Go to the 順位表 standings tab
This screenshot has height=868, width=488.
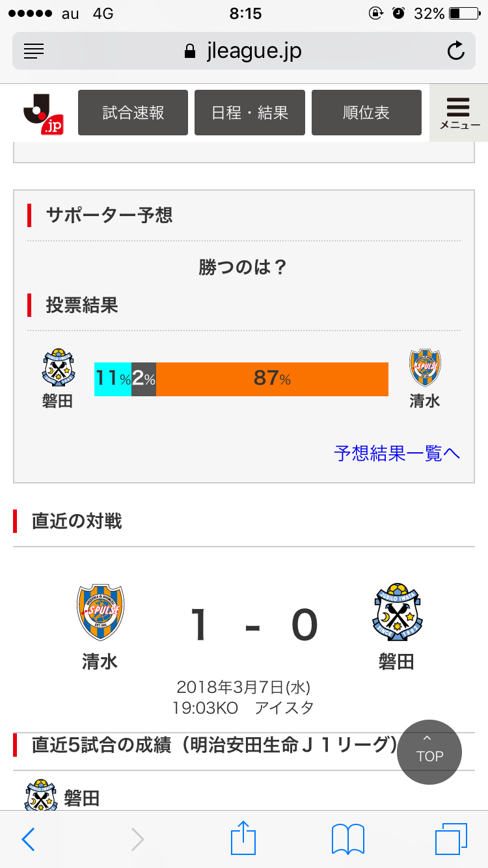click(x=366, y=113)
